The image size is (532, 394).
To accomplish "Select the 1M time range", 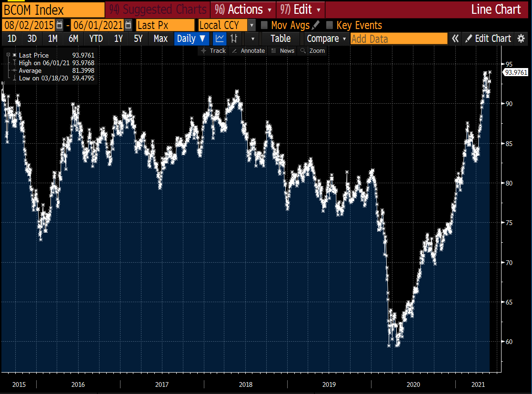I will pos(52,39).
